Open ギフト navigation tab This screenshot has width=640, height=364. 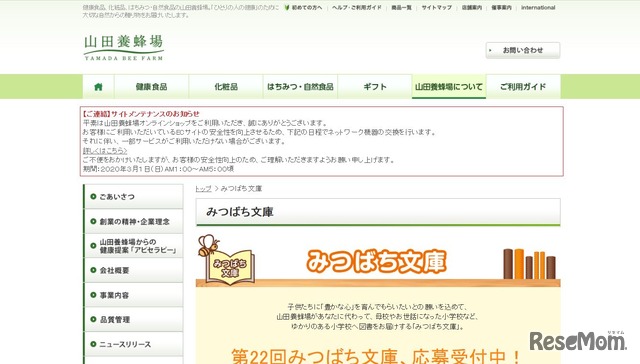[375, 87]
